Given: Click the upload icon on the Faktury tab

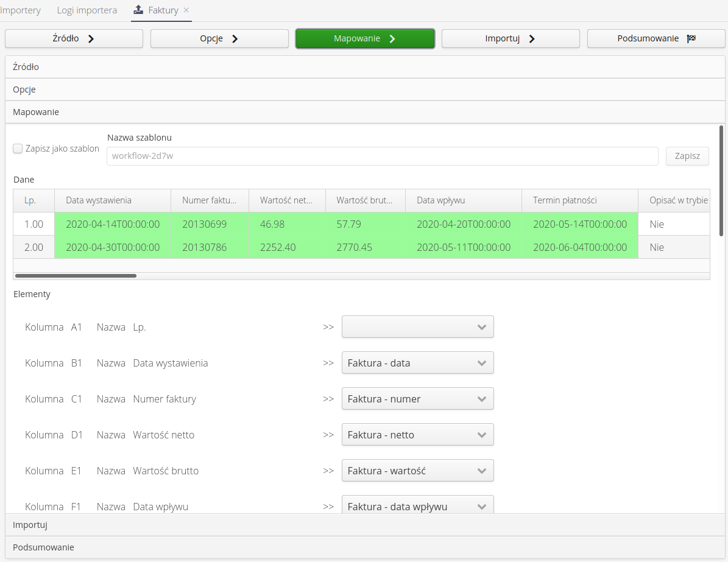Looking at the screenshot, I should (137, 10).
